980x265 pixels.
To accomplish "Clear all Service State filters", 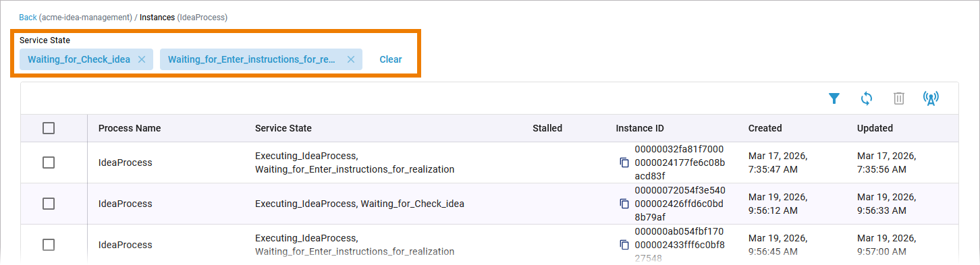I will pos(391,59).
